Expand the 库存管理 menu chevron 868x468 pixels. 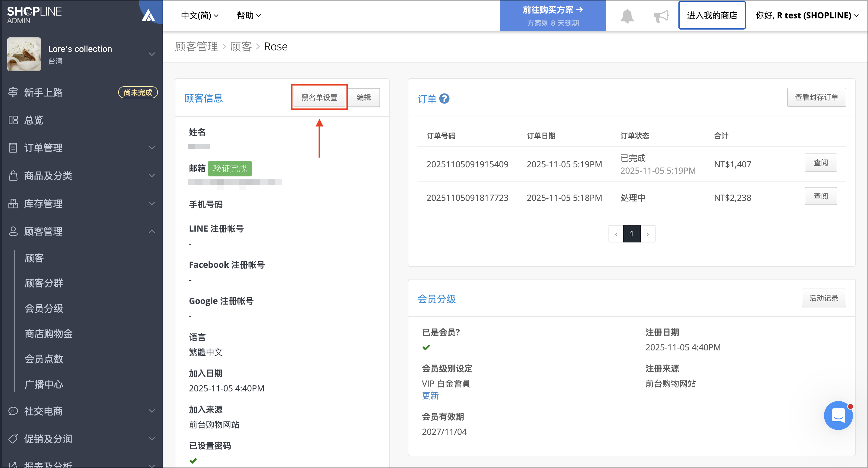152,203
